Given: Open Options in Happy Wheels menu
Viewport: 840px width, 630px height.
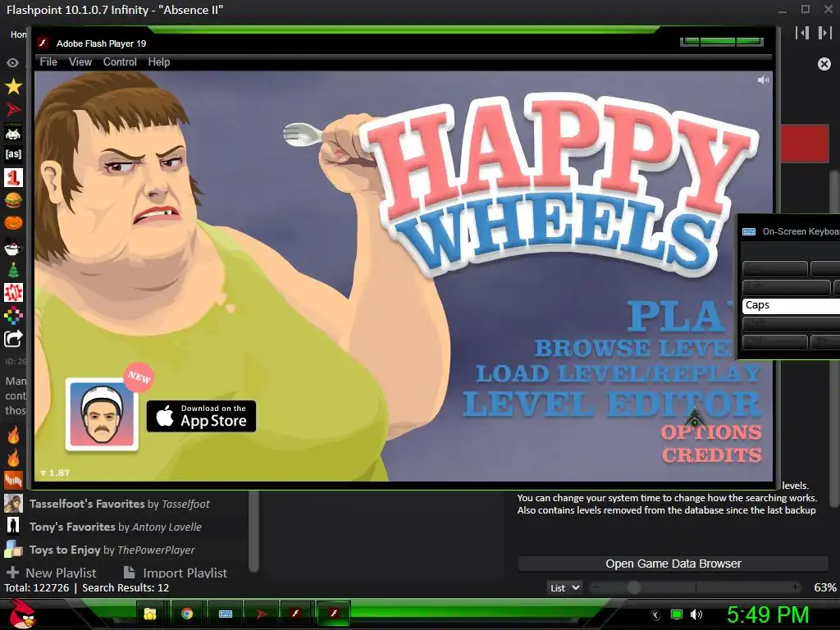Looking at the screenshot, I should [x=711, y=431].
